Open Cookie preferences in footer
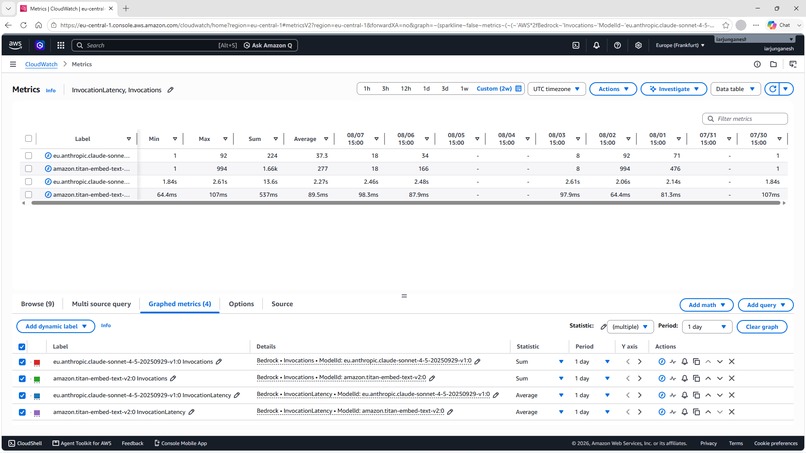Image resolution: width=806 pixels, height=453 pixels. click(x=776, y=443)
